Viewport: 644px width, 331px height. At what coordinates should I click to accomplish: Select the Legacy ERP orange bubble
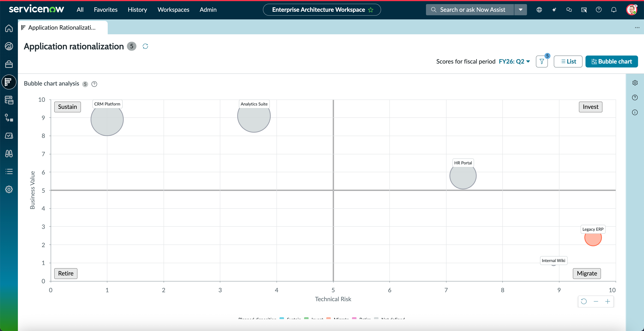point(593,237)
